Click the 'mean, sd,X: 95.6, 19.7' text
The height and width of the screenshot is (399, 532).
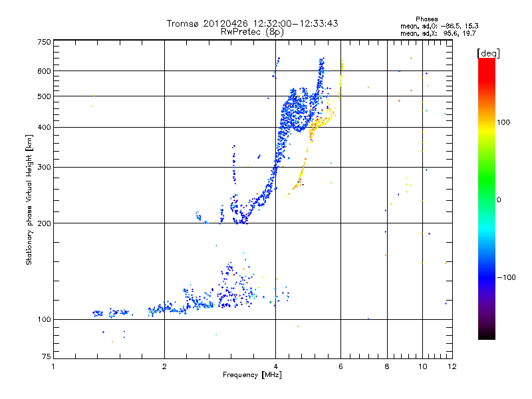pos(438,33)
